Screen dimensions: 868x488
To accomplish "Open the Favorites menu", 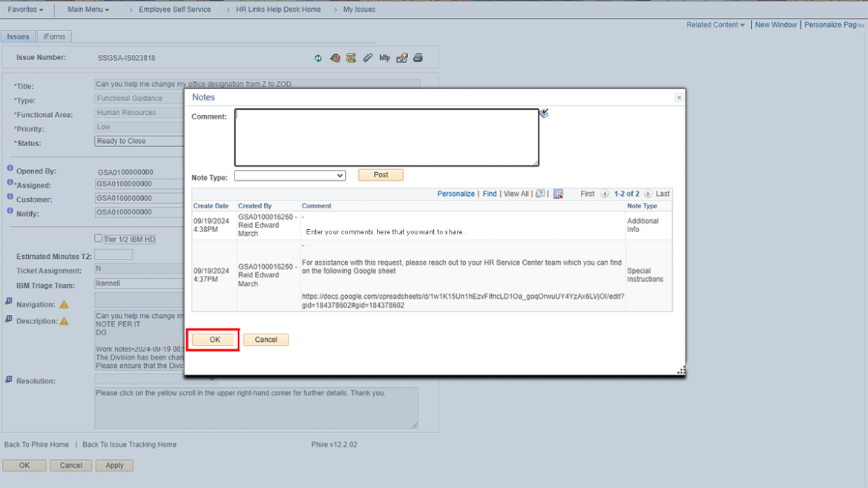I will (x=25, y=10).
